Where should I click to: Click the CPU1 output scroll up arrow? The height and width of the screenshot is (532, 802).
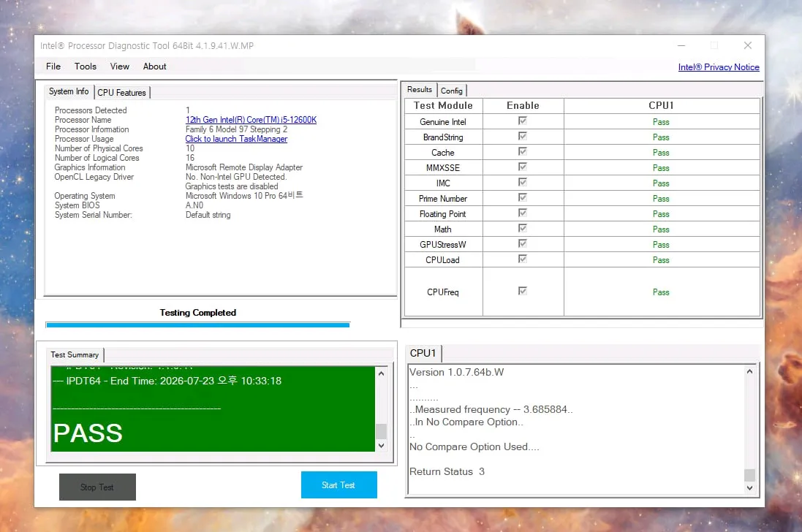[749, 371]
